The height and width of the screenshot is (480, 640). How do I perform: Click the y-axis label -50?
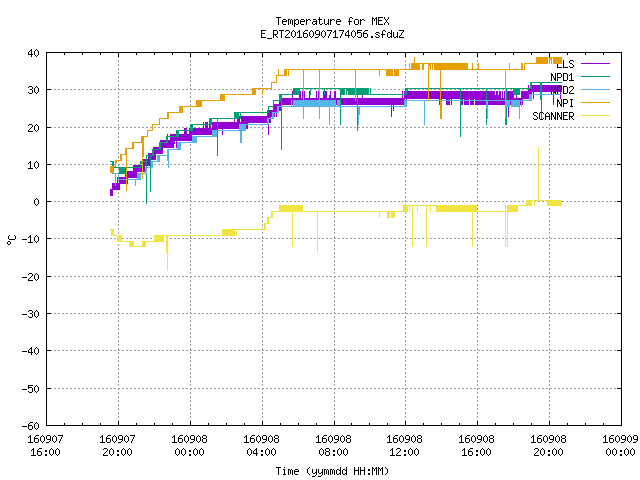31,389
